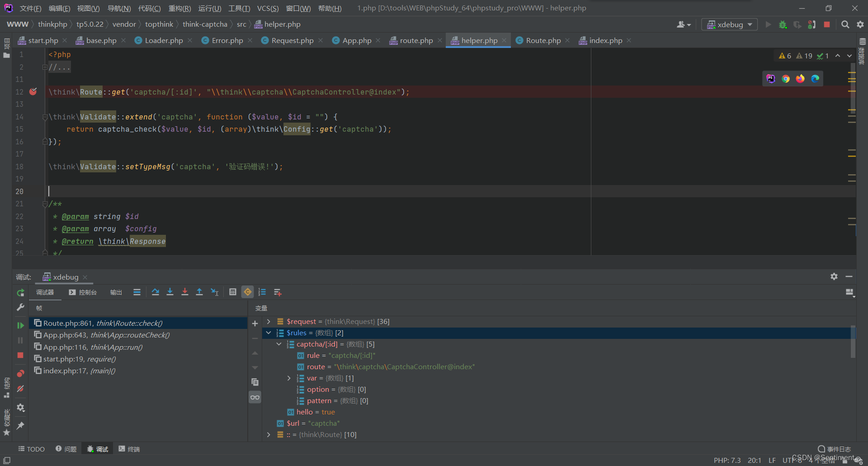The height and width of the screenshot is (466, 868).
Task: Click the red Stop button in top toolbar
Action: pyautogui.click(x=827, y=24)
